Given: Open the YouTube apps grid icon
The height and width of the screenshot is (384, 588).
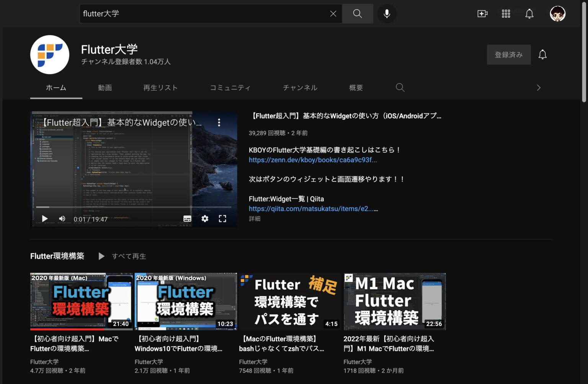Looking at the screenshot, I should 506,13.
